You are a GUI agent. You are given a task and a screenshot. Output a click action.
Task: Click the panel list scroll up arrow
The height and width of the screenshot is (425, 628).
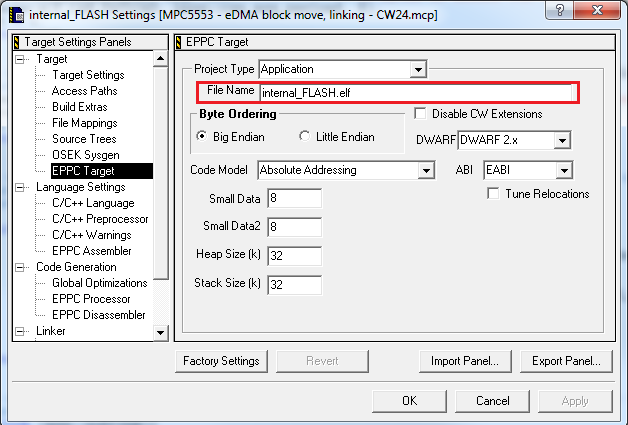pos(161,59)
